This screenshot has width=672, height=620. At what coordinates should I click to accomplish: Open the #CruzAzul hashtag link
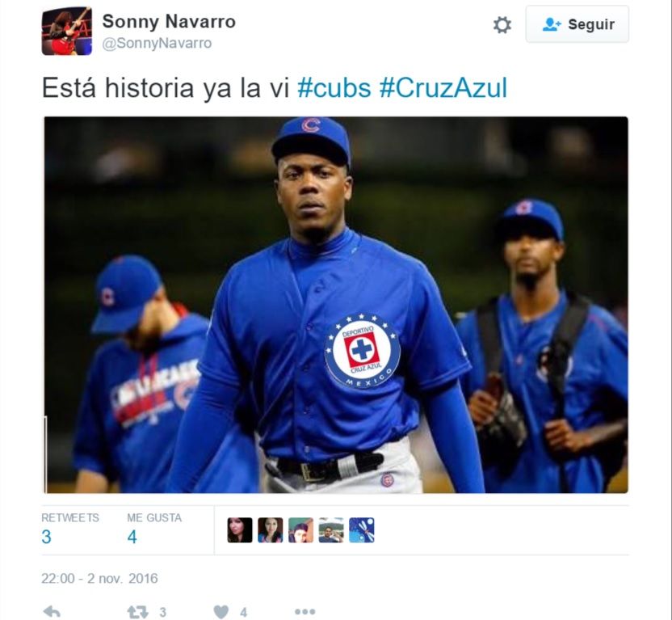pos(443,88)
